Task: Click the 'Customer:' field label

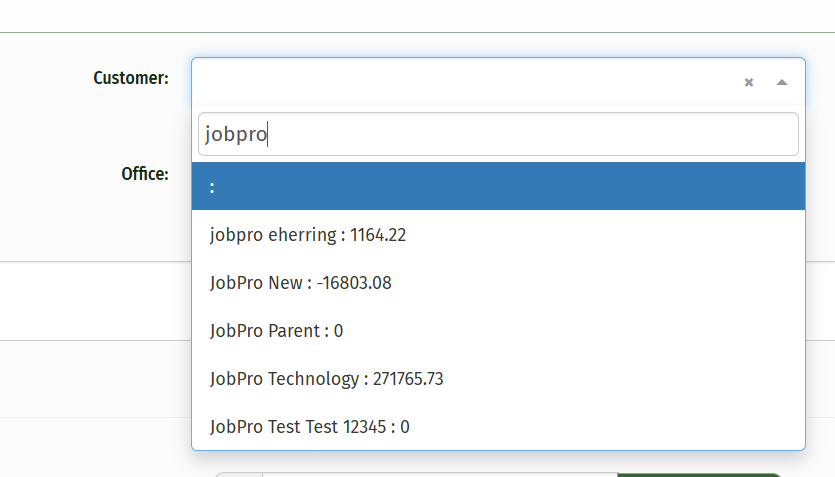Action: [130, 78]
